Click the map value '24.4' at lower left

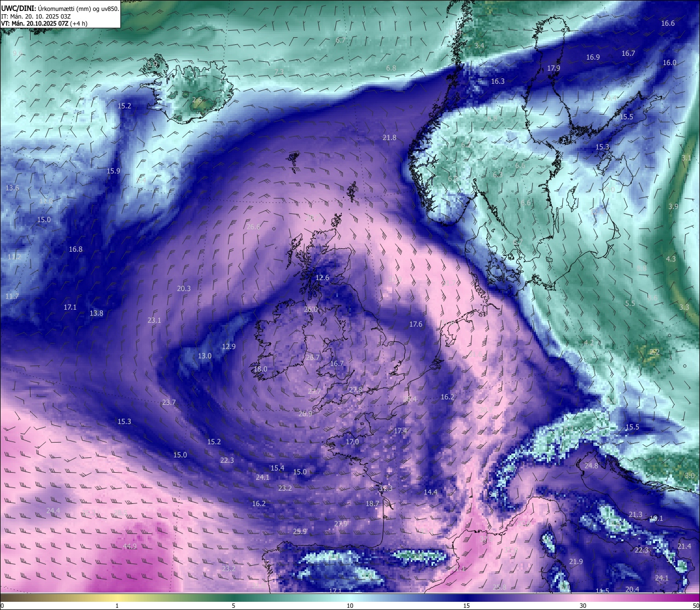[53, 511]
